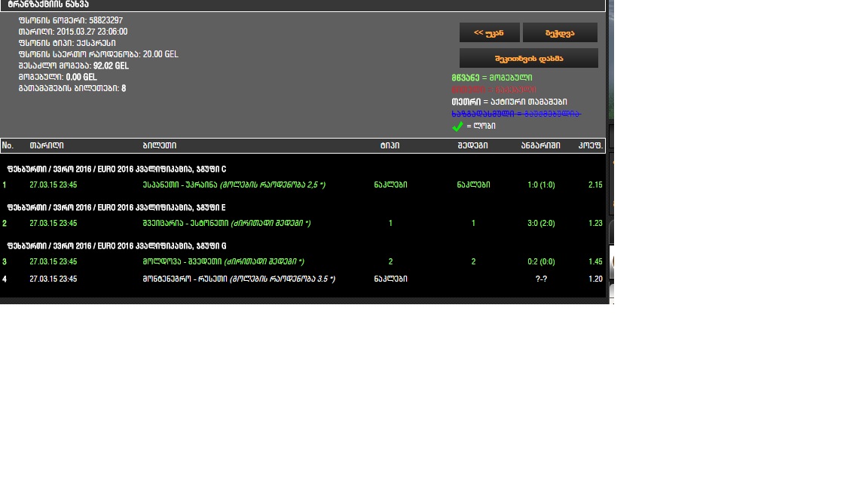Click the 'თარიღი' column header
Image resolution: width=868 pixels, height=488 pixels.
coord(47,145)
